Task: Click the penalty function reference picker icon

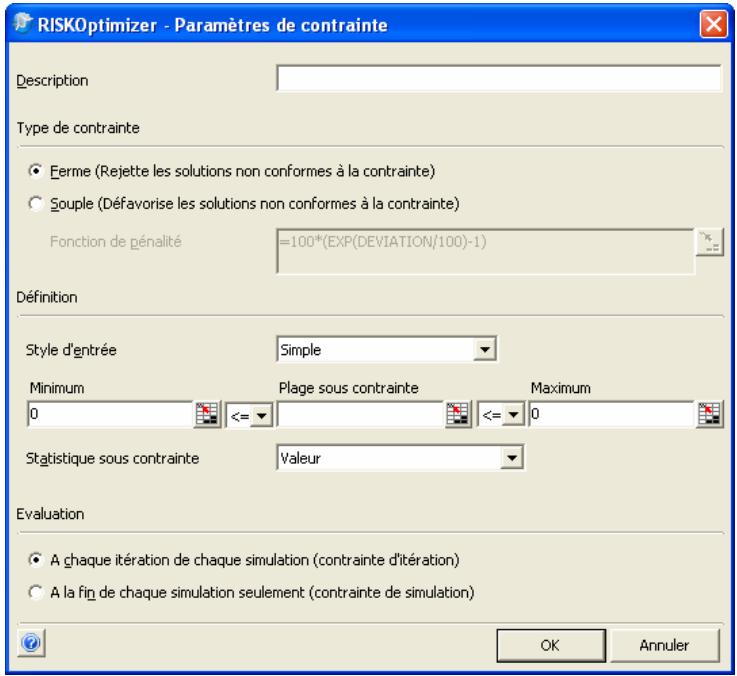Action: point(709,243)
